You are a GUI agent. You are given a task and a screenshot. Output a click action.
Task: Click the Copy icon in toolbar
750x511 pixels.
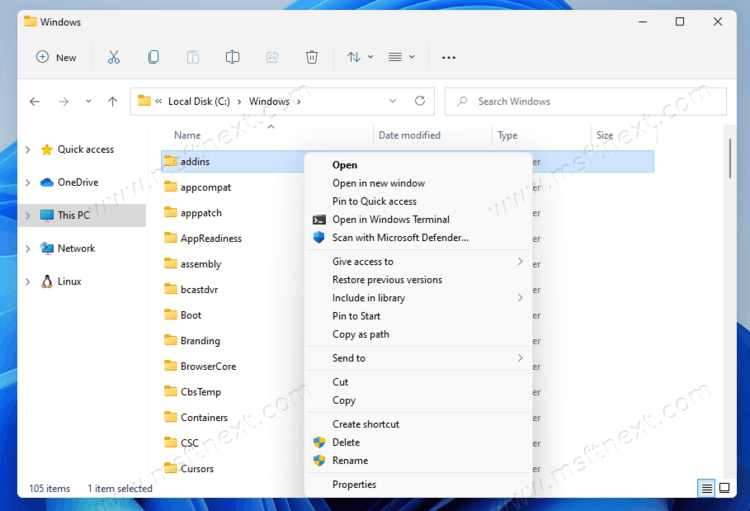[154, 57]
